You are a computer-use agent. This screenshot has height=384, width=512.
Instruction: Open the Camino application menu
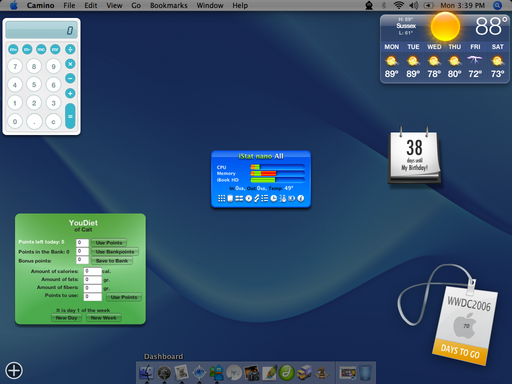coord(40,5)
